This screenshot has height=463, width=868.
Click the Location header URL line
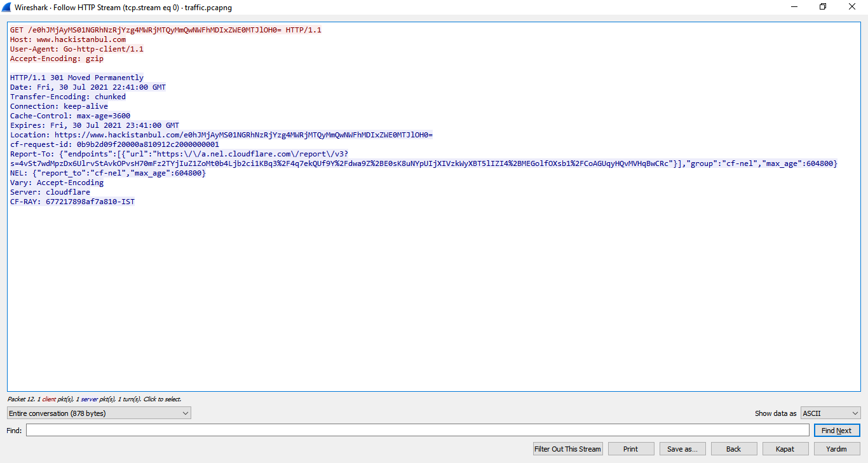tap(222, 135)
